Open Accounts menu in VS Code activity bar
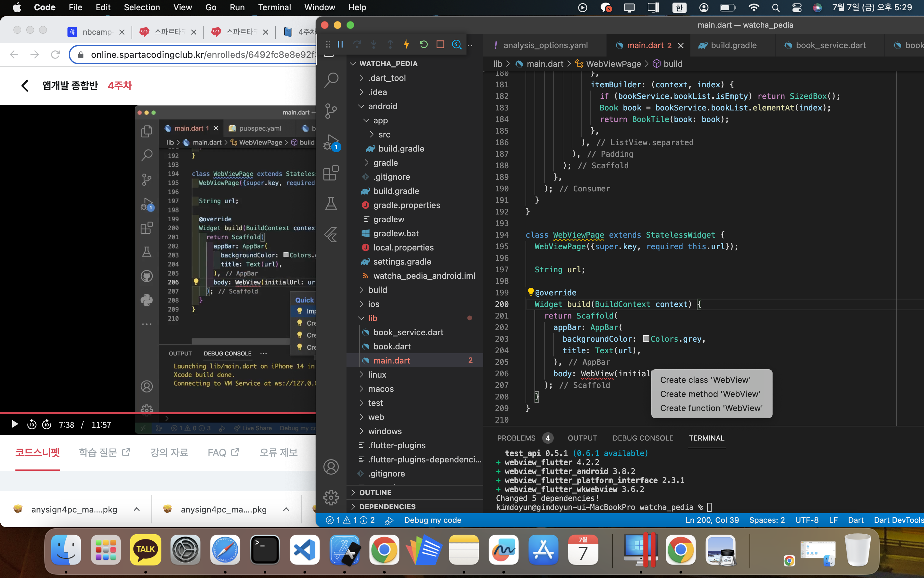924x578 pixels. pyautogui.click(x=331, y=467)
